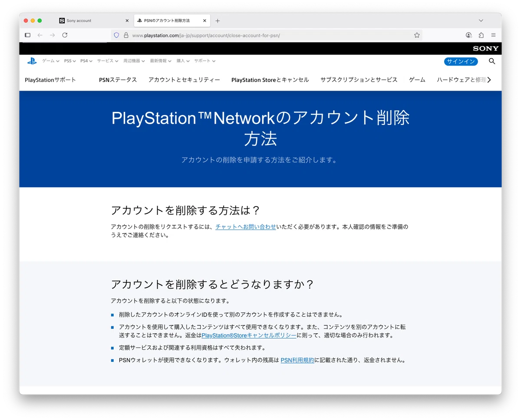Screen dimensions: 521x420
Task: Click the SONY logo in black bar
Action: pos(486,49)
